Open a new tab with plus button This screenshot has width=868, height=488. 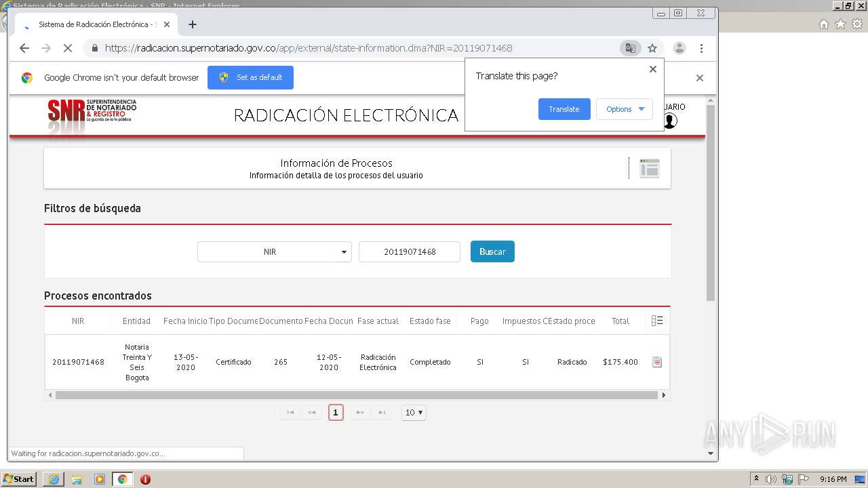click(x=193, y=24)
